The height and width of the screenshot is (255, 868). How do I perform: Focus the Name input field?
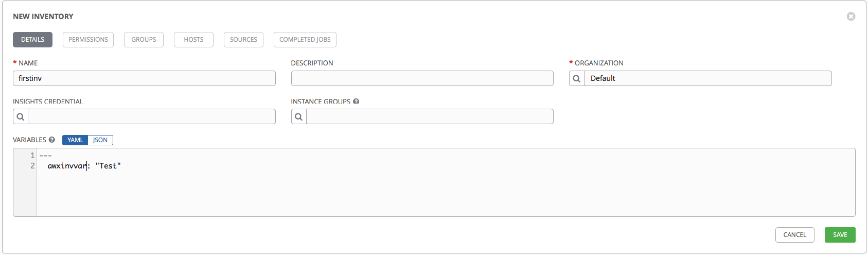[x=144, y=78]
